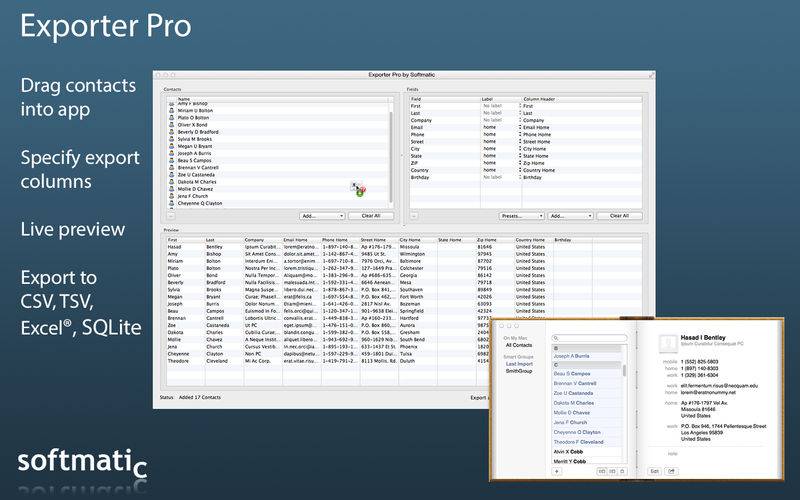This screenshot has height=500, width=800.
Task: Click the search magnifier in the Contacts app
Action: 557,338
